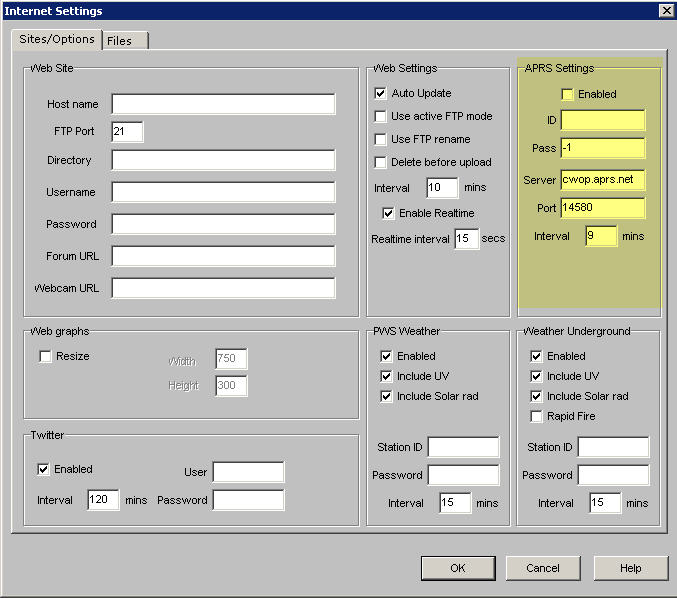Open Help for Internet Settings

pyautogui.click(x=630, y=568)
